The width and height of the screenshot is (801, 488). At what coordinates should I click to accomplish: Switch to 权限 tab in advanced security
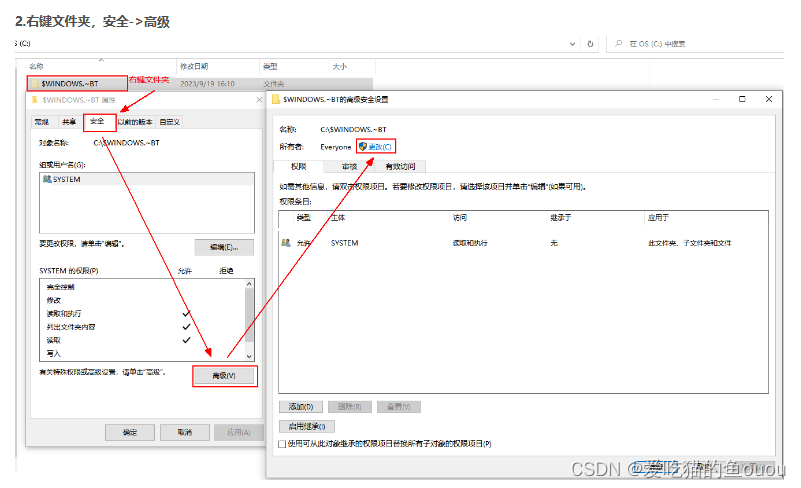(x=298, y=167)
